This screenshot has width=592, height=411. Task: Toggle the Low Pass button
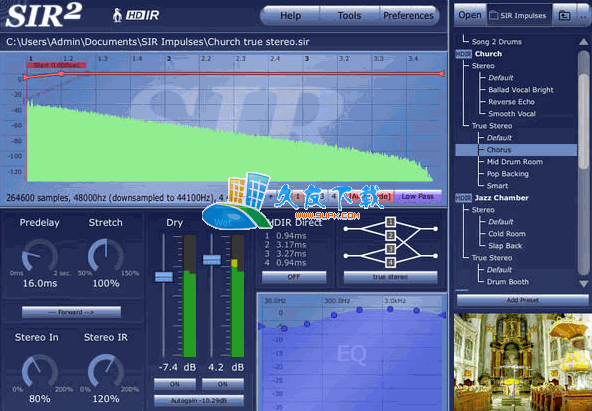(418, 197)
